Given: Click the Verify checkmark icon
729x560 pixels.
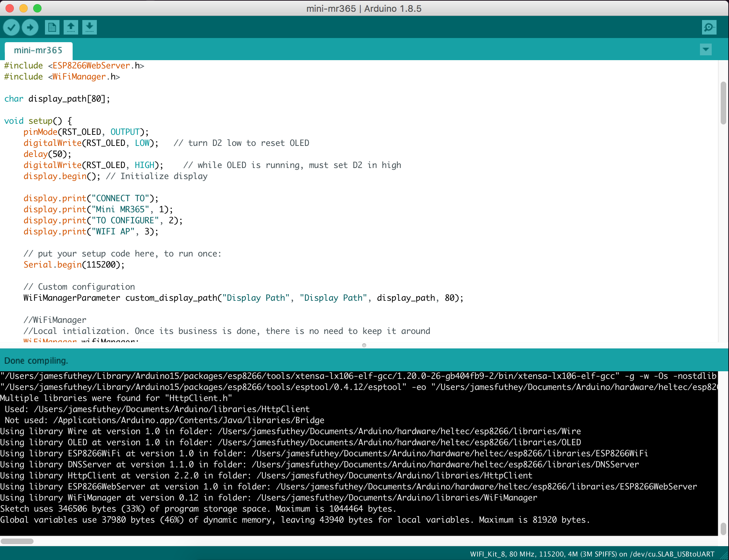Looking at the screenshot, I should coord(11,27).
